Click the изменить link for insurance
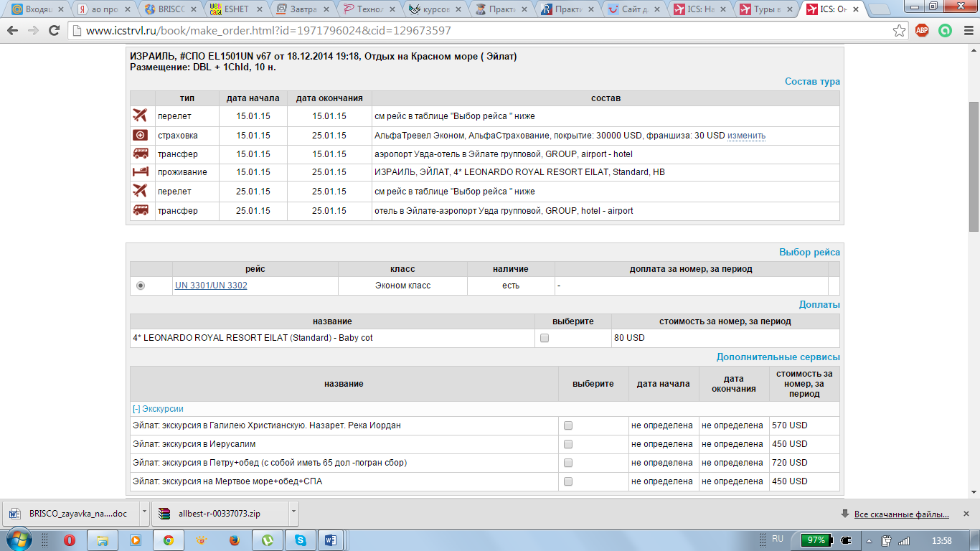This screenshot has height=551, width=980. [x=746, y=136]
